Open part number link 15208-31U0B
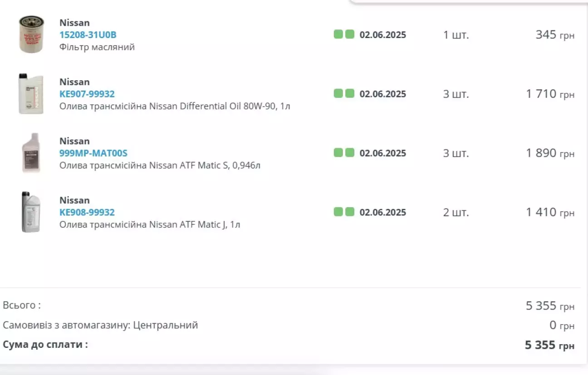This screenshot has width=588, height=375. pyautogui.click(x=88, y=35)
